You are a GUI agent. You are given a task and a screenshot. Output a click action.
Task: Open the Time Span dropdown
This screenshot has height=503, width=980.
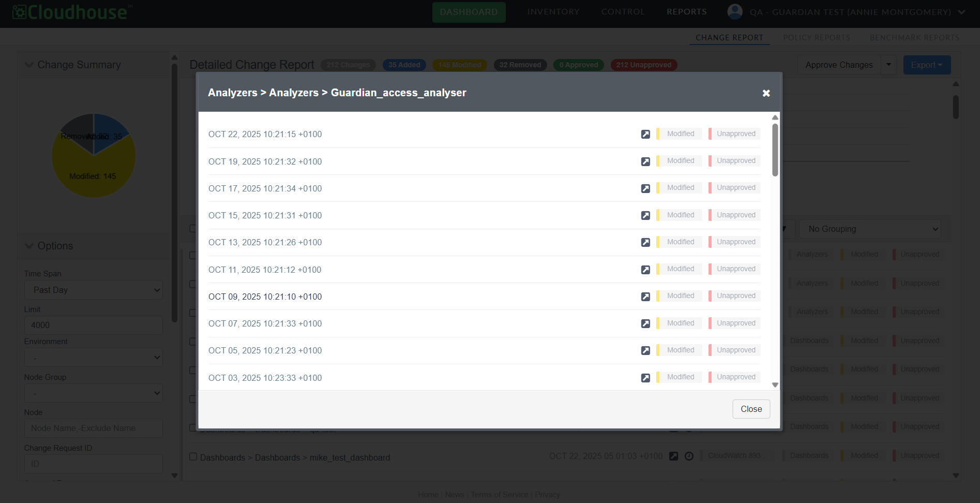[x=93, y=290]
